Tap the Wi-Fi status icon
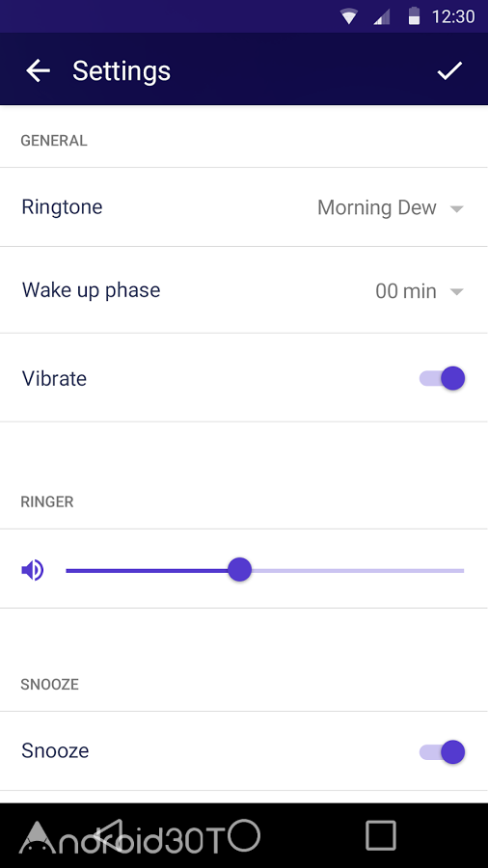The width and height of the screenshot is (488, 868). click(x=349, y=16)
